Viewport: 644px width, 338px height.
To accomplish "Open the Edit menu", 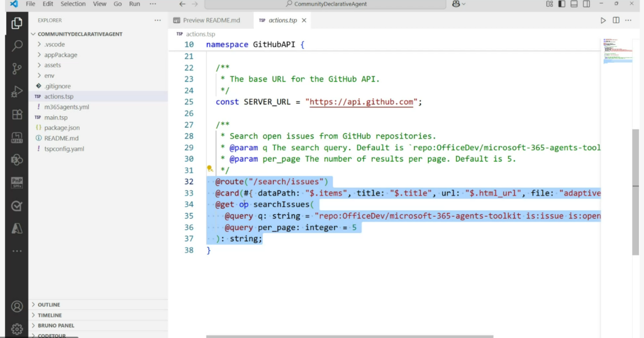I will pos(48,4).
